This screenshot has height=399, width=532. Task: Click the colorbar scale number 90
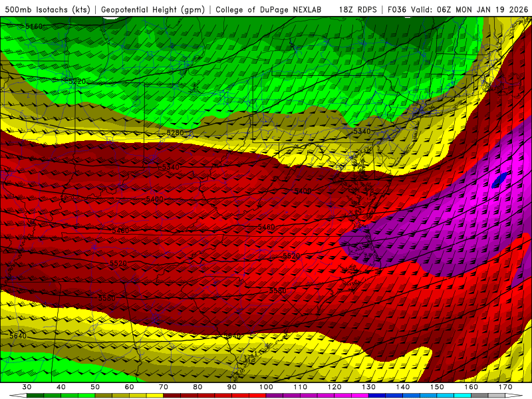pos(231,387)
